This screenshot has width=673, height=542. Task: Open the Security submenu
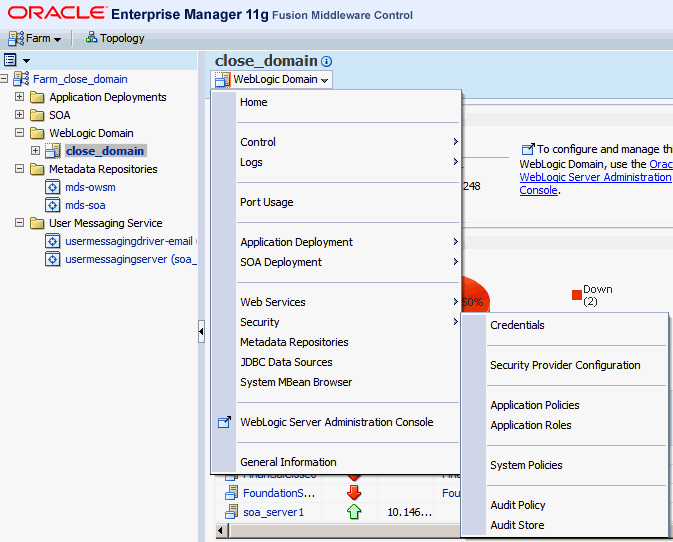(348, 322)
